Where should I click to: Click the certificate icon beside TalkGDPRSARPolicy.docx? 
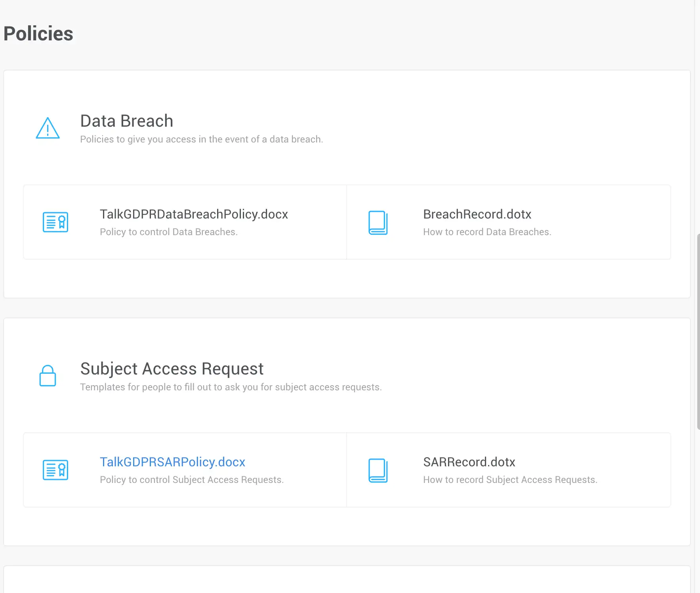55,470
